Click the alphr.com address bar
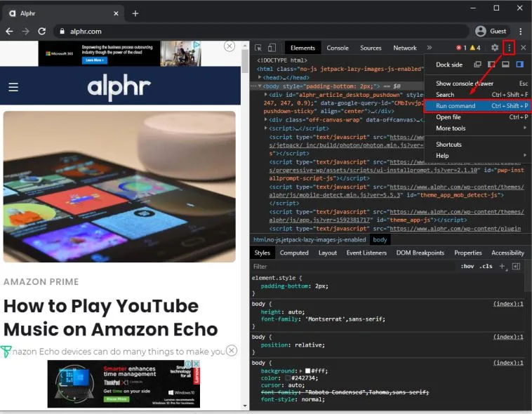Screen dimensions: 532x414 click(x=261, y=31)
